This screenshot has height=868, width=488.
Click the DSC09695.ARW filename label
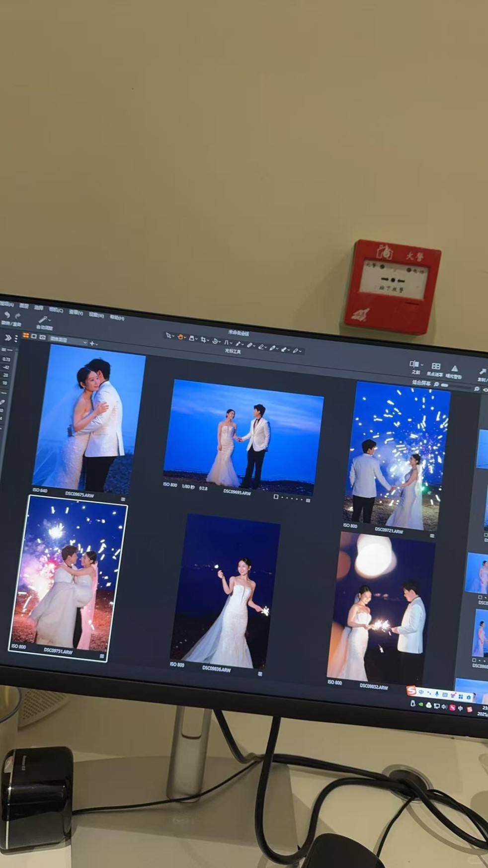[237, 492]
